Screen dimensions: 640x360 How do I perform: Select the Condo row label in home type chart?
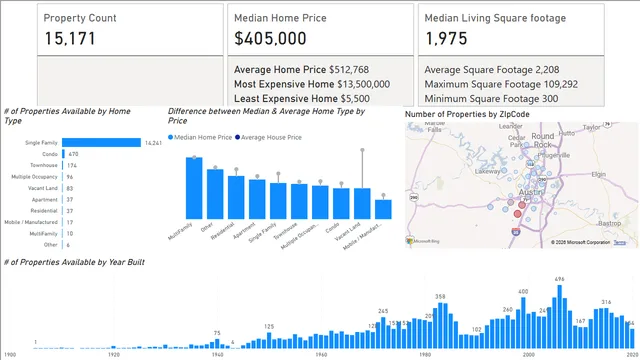(50, 154)
